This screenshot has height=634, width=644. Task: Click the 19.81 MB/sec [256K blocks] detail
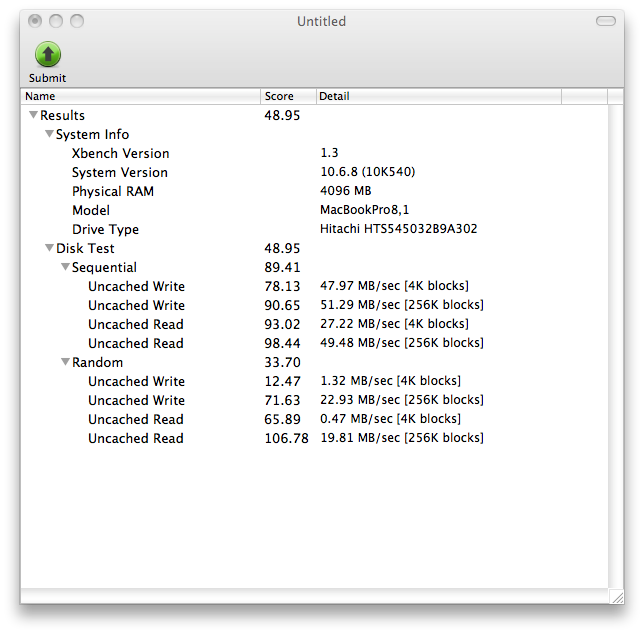(402, 438)
